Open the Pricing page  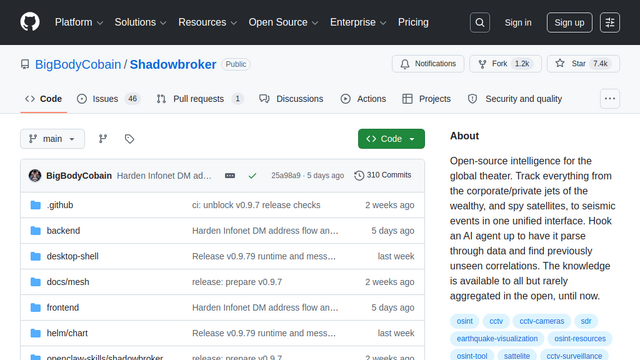coord(413,22)
